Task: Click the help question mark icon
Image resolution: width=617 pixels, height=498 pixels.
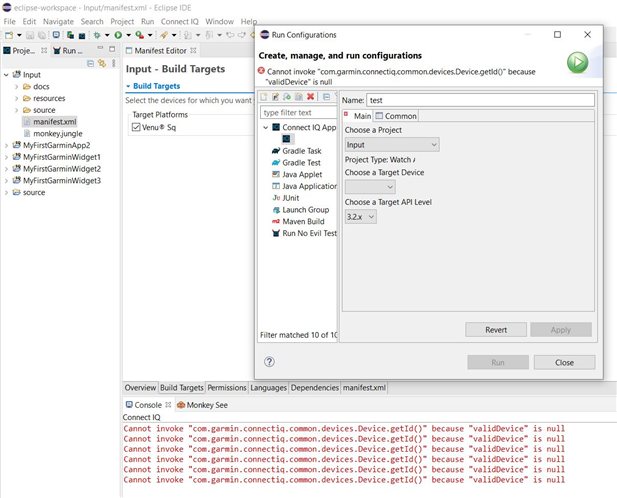Action: (x=270, y=362)
